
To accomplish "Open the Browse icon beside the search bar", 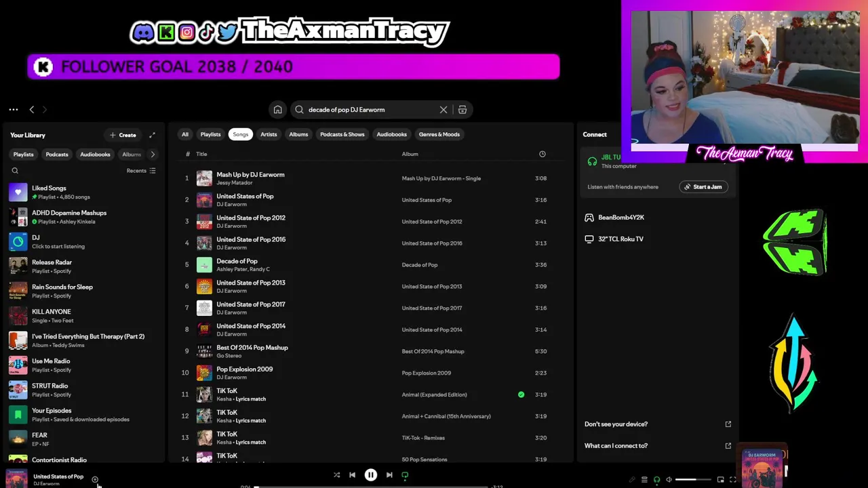I will [x=462, y=110].
